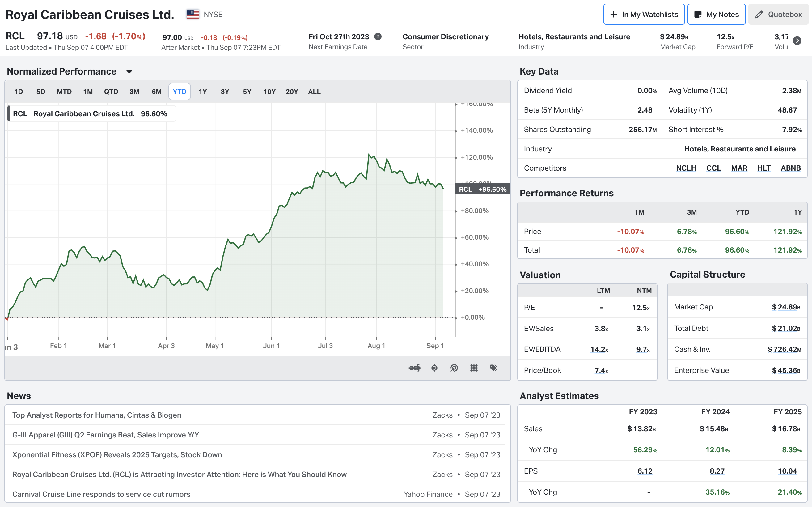Open My Notes button
Image resolution: width=812 pixels, height=507 pixels.
click(716, 15)
